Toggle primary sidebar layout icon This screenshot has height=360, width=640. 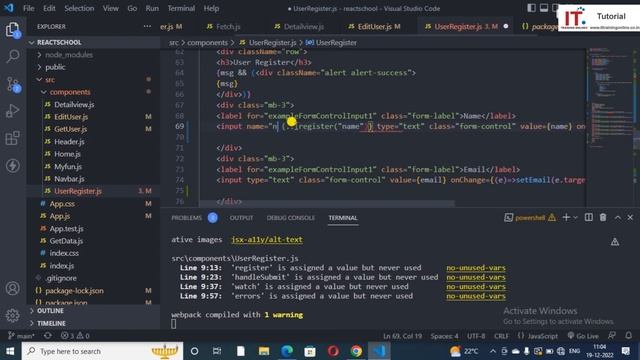pos(531,8)
